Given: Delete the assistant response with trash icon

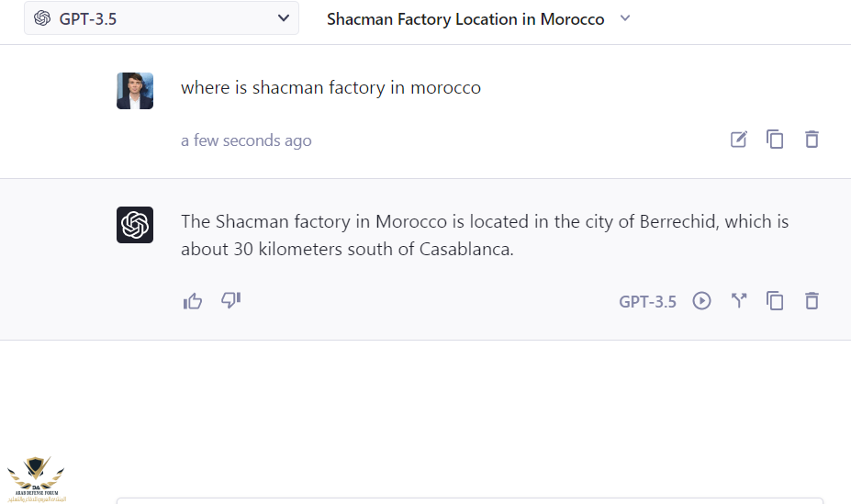Looking at the screenshot, I should 812,301.
